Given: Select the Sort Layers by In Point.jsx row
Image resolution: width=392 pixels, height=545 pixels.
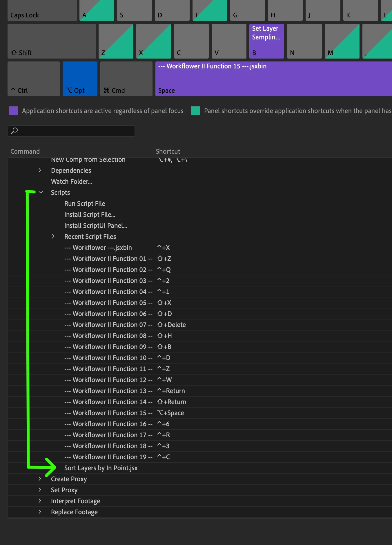Looking at the screenshot, I should tap(200, 468).
